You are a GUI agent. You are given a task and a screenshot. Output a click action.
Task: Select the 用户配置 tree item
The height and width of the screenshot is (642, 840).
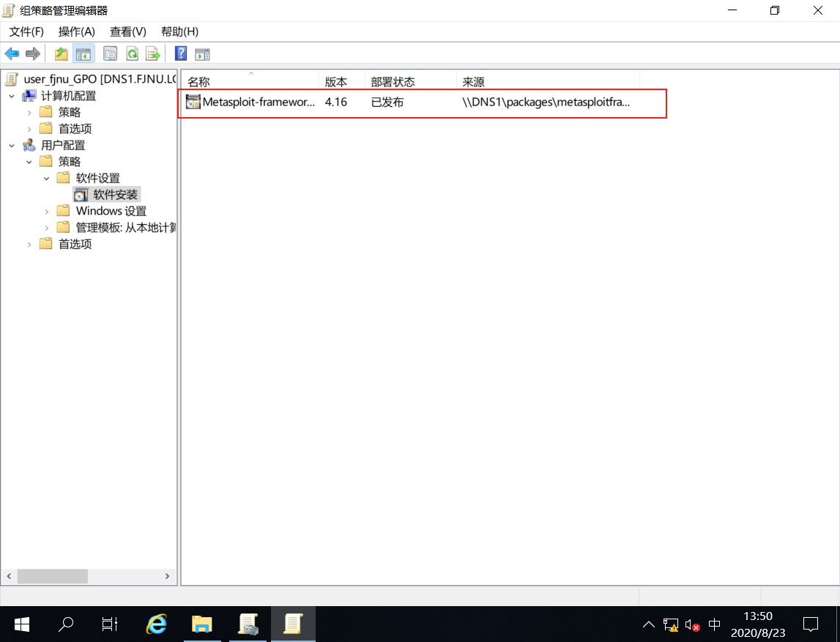click(x=63, y=145)
